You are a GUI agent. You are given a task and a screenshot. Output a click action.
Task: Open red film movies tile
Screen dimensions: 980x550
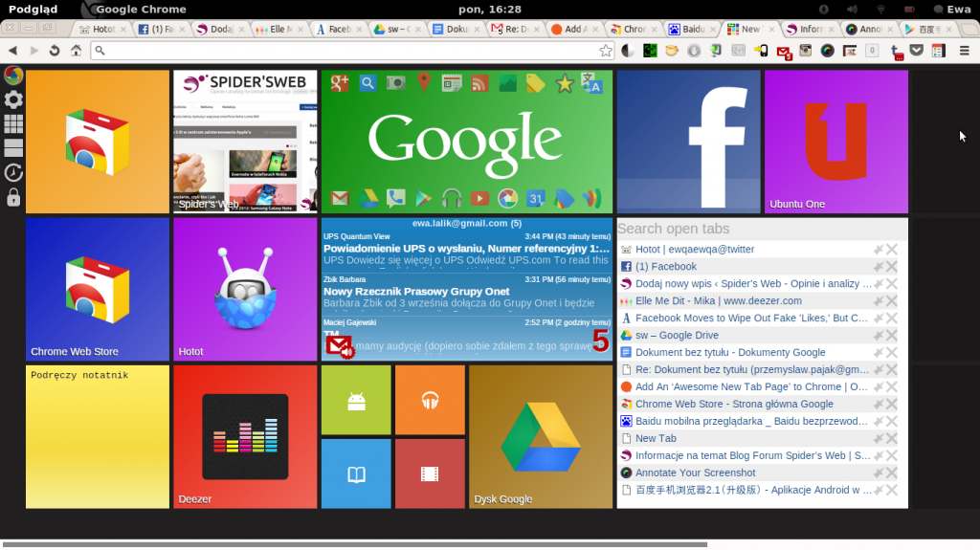click(x=430, y=473)
